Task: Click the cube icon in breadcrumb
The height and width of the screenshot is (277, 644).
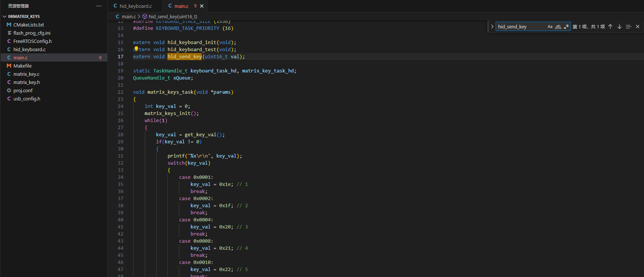Action: 145,16
